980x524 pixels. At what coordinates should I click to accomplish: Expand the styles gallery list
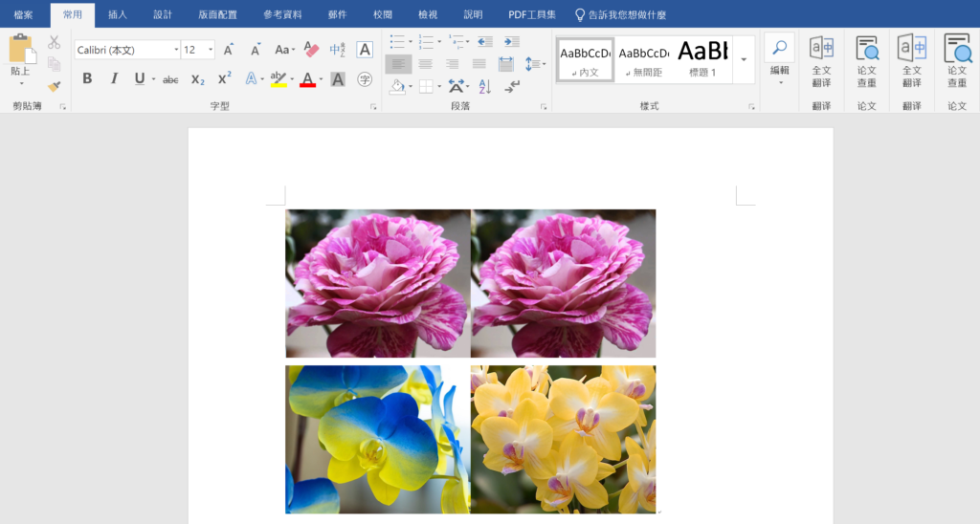click(745, 59)
